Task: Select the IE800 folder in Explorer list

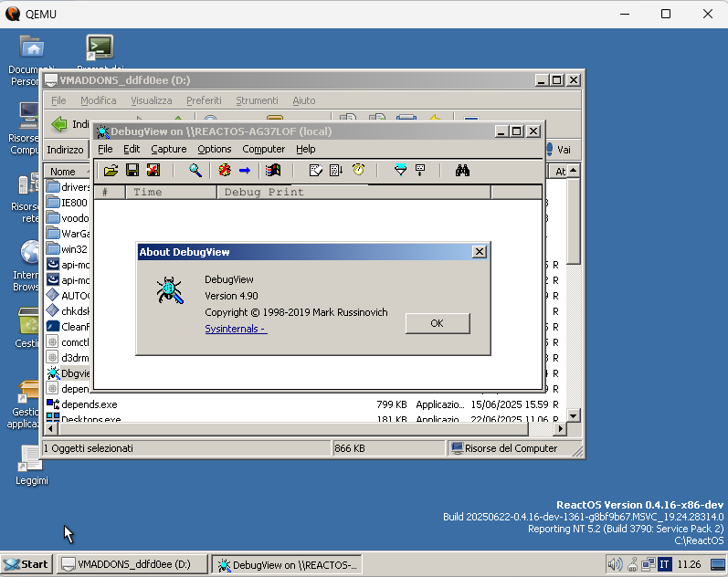Action: point(68,203)
